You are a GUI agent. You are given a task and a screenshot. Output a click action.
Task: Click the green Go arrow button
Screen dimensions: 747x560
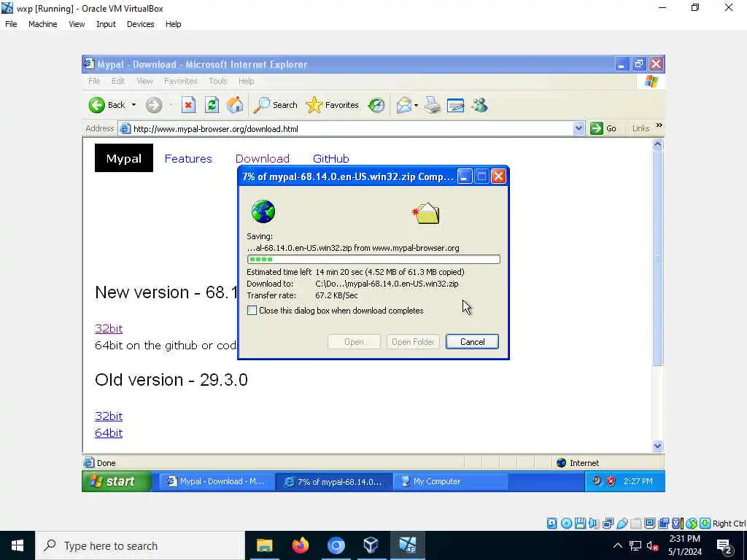coord(597,128)
